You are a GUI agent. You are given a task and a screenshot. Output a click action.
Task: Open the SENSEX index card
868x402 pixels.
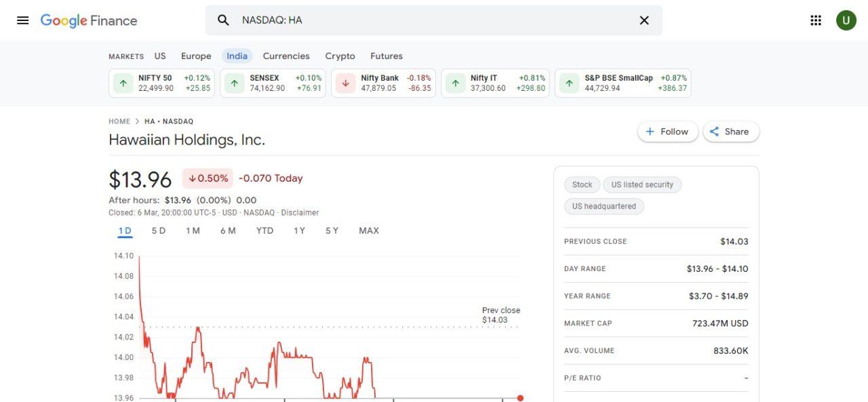pyautogui.click(x=273, y=83)
